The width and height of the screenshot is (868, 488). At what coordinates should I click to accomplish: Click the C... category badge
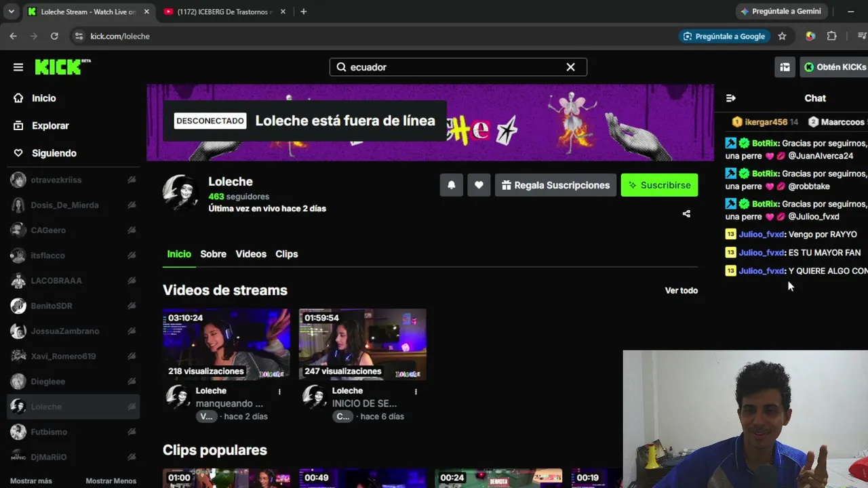[x=343, y=417]
